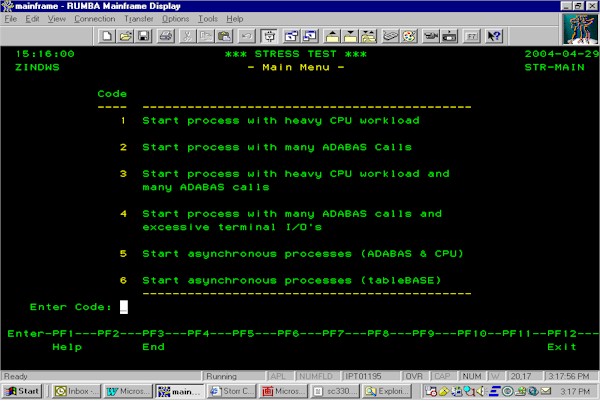Click the Enter Code input field

pyautogui.click(x=124, y=307)
